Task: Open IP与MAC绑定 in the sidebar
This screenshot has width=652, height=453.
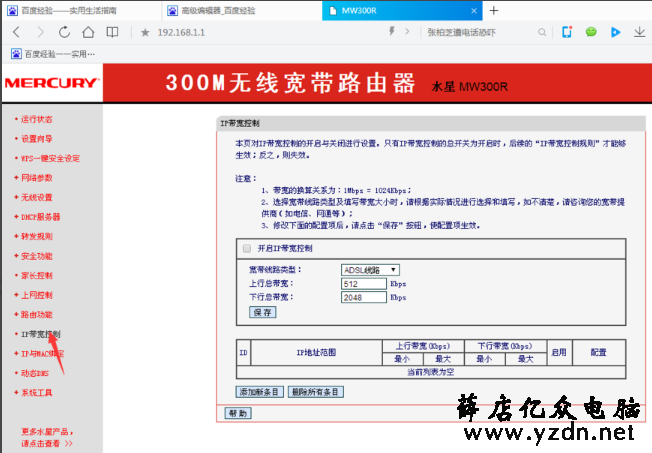Action: [42, 354]
